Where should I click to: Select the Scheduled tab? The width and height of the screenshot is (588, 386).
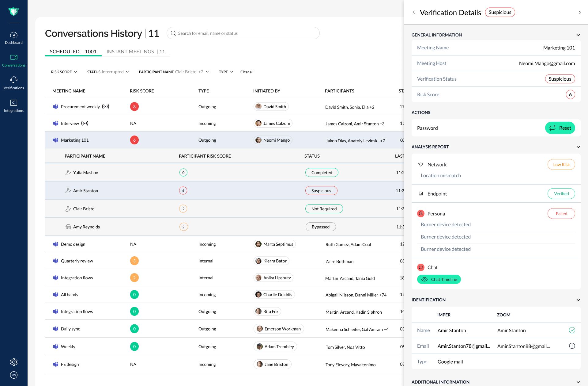click(x=73, y=52)
